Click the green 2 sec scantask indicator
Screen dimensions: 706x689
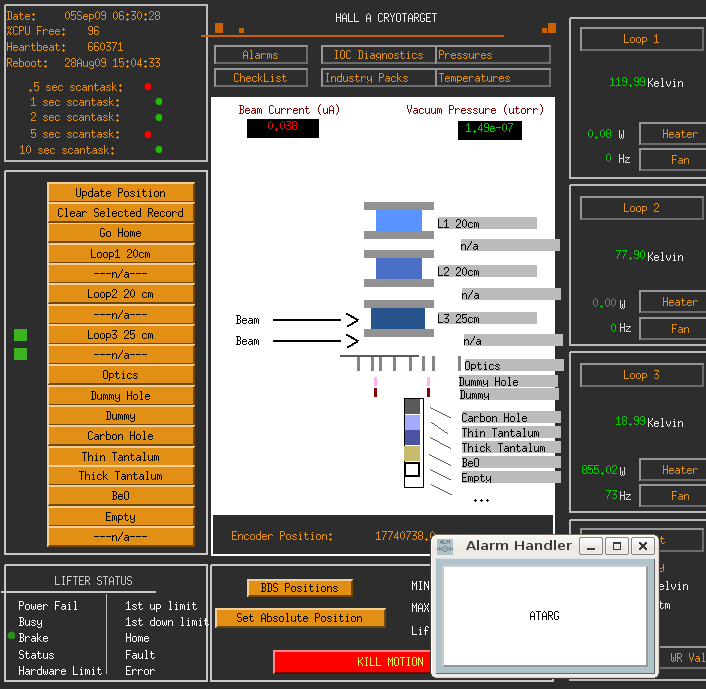(x=158, y=118)
